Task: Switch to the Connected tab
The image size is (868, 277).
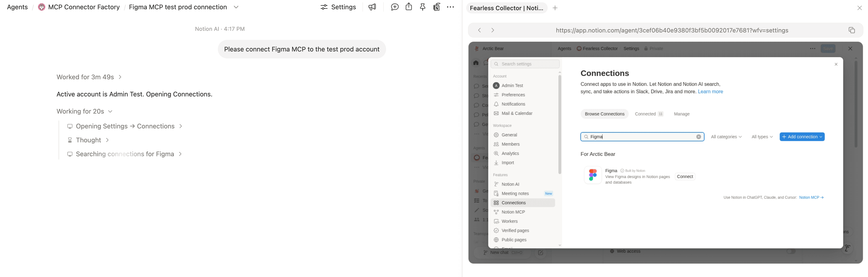Action: click(649, 114)
